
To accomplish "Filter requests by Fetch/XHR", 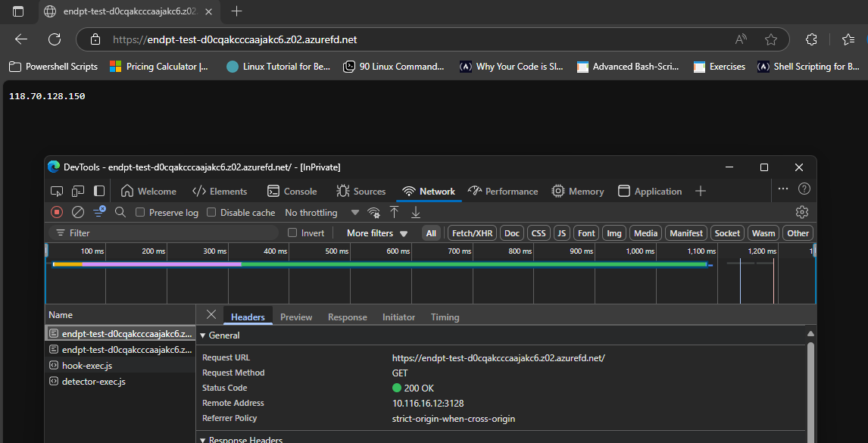I will click(472, 233).
